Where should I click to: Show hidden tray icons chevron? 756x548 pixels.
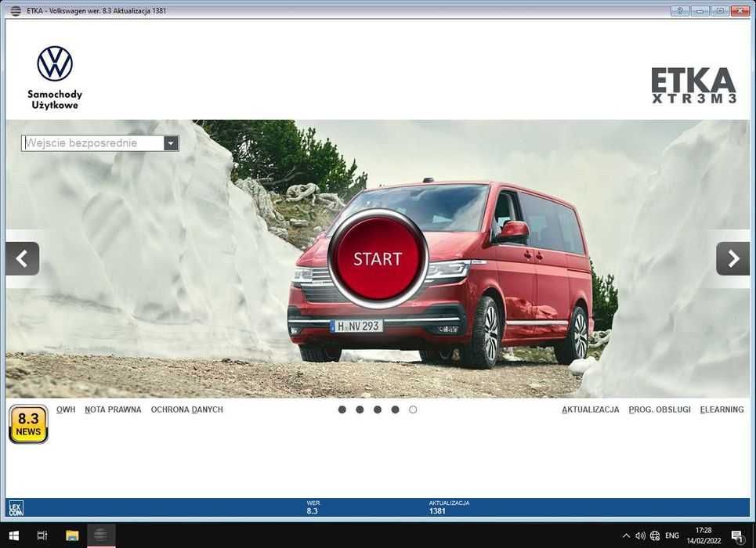pos(626,535)
